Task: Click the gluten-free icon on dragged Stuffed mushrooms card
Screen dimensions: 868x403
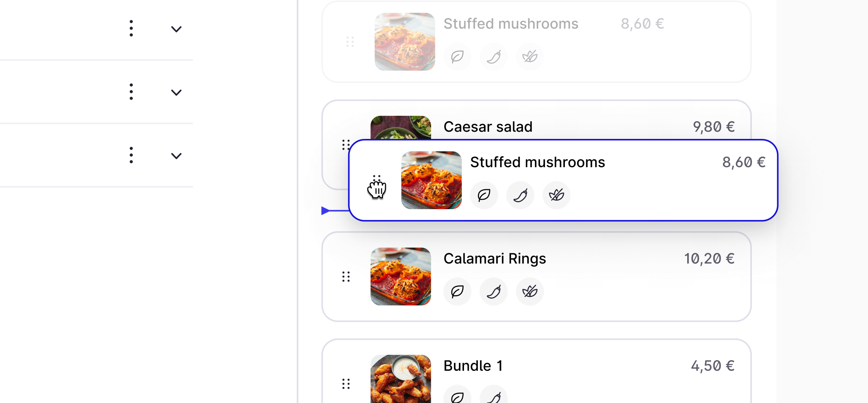Action: pyautogui.click(x=556, y=195)
